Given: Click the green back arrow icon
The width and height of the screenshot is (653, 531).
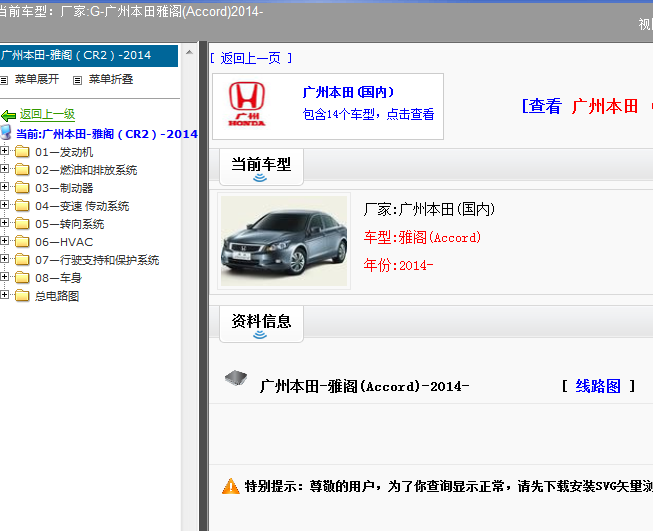Looking at the screenshot, I should 9,115.
